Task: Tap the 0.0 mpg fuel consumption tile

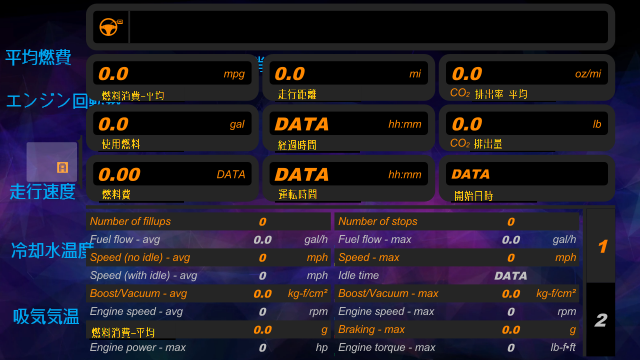Action: pyautogui.click(x=172, y=78)
